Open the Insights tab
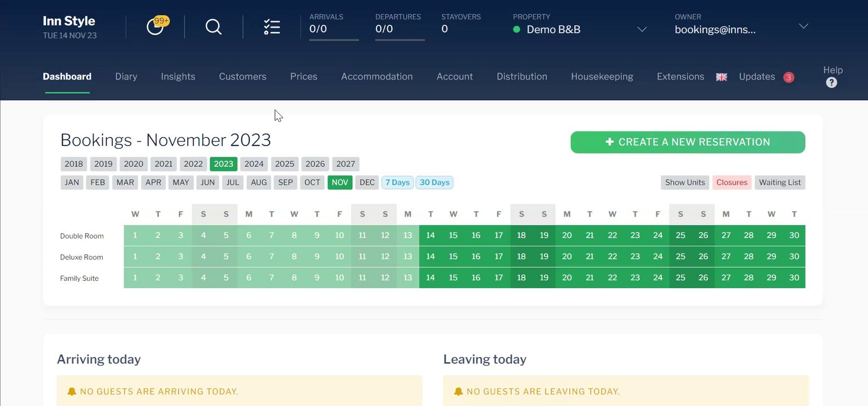This screenshot has height=406, width=868. [178, 77]
